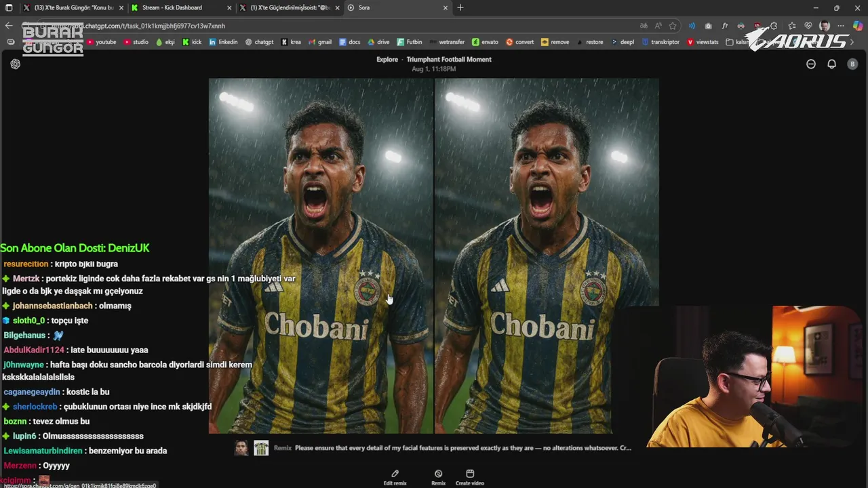Open the envato bookmark
The image size is (868, 488).
[485, 42]
